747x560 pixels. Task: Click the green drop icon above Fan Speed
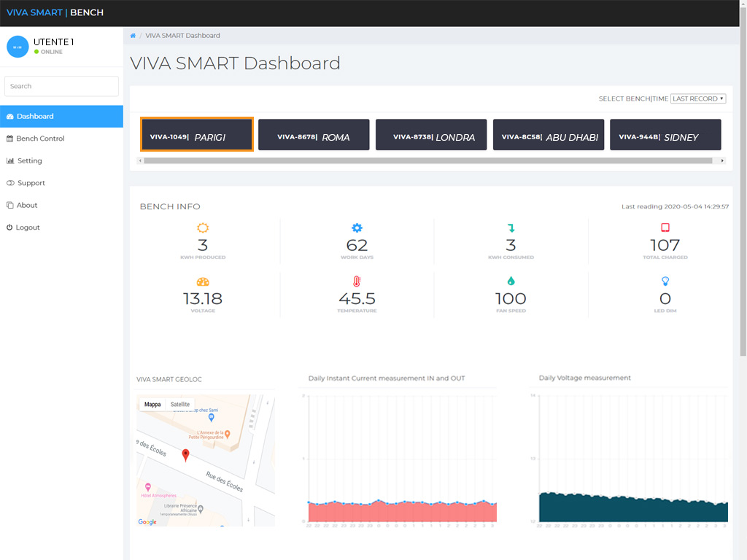(511, 281)
